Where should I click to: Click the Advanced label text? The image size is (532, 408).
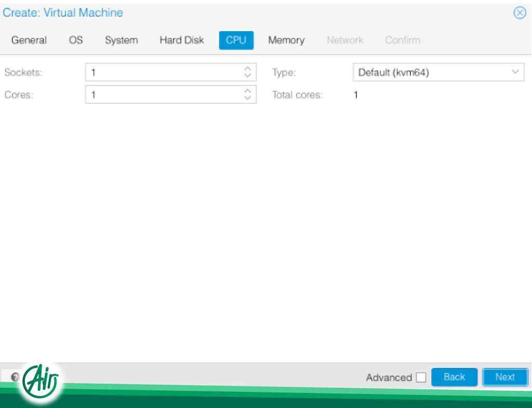pyautogui.click(x=389, y=377)
